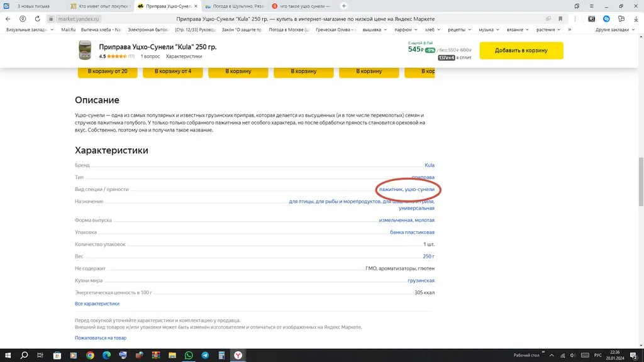Image resolution: width=644 pixels, height=362 pixels.
Task: Switch to the "Кто имеет опыт покупки" tab
Action: tap(101, 6)
